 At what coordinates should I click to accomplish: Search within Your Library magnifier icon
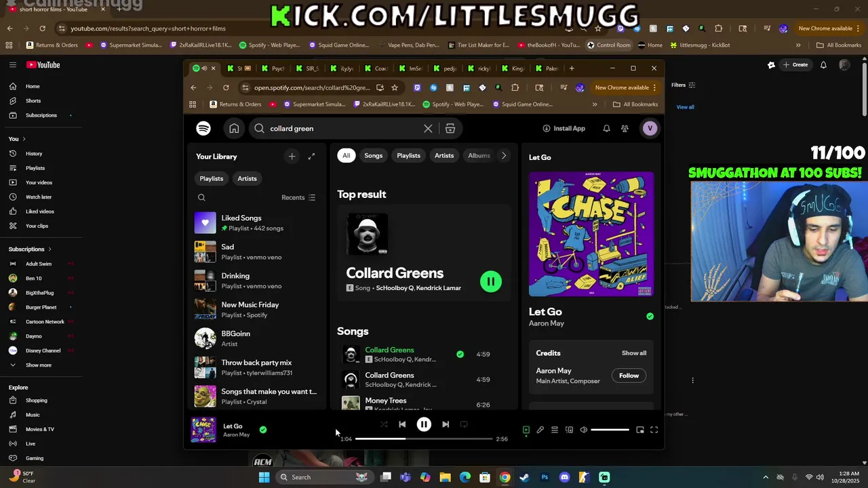point(201,197)
